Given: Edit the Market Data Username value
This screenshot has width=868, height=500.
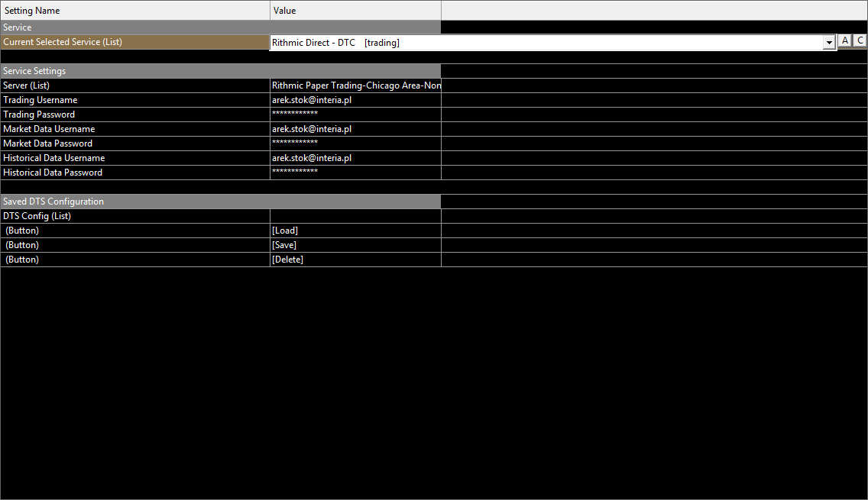Looking at the screenshot, I should pyautogui.click(x=355, y=129).
